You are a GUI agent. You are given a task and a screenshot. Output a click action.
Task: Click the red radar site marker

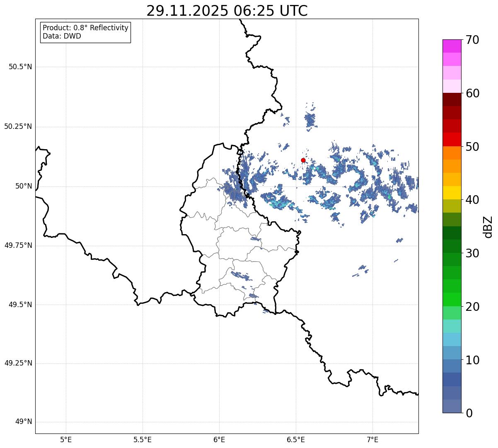(x=303, y=160)
